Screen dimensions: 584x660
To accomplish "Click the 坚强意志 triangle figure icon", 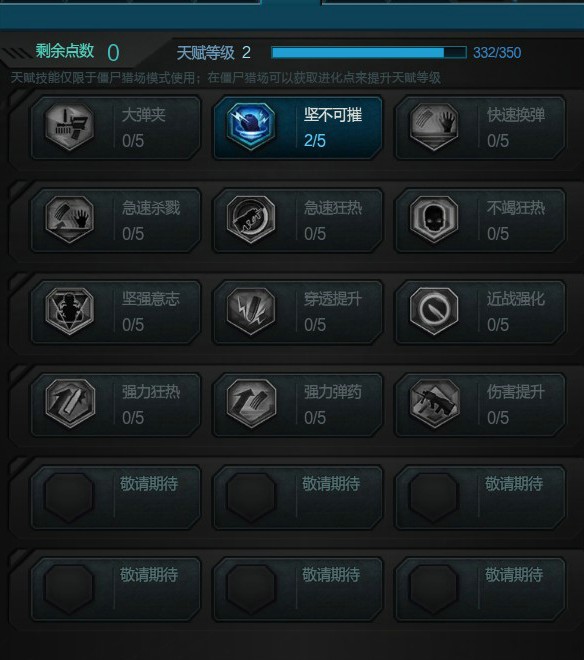I will click(69, 311).
